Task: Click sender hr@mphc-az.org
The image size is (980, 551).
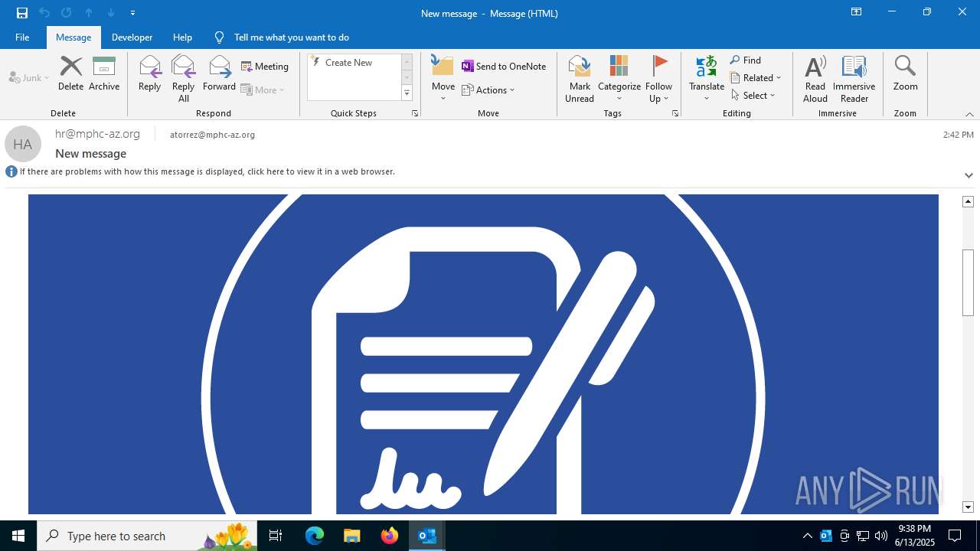Action: pyautogui.click(x=97, y=134)
